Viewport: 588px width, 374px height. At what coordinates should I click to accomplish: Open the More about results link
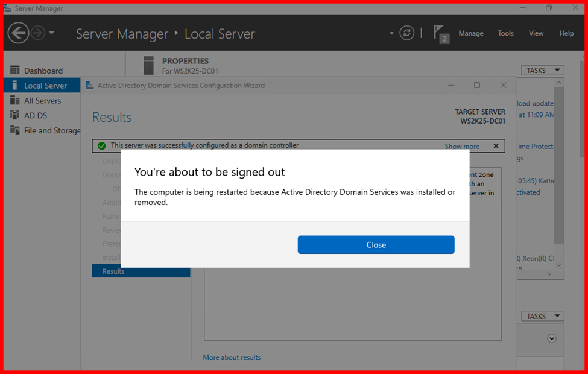[232, 357]
